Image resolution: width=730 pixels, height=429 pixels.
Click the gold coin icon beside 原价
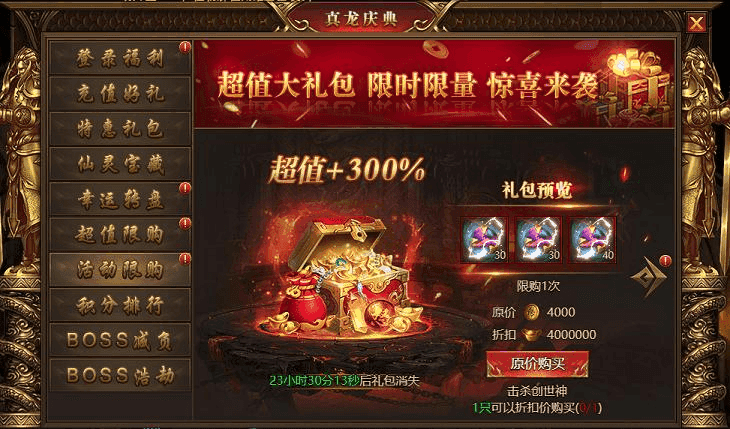point(531,312)
